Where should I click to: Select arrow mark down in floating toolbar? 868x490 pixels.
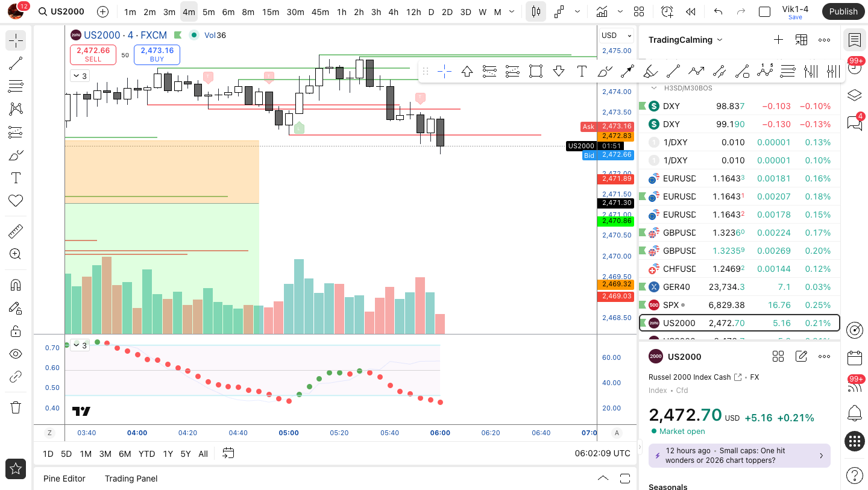coord(558,72)
